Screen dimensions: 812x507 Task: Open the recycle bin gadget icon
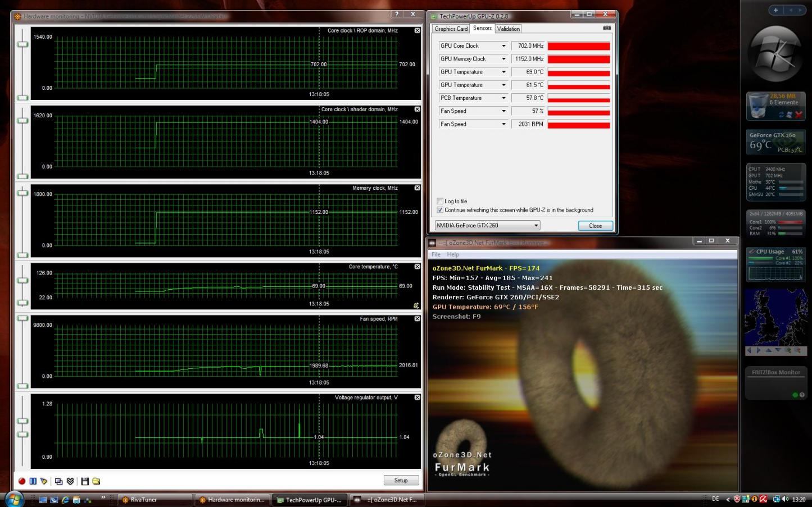tap(758, 106)
